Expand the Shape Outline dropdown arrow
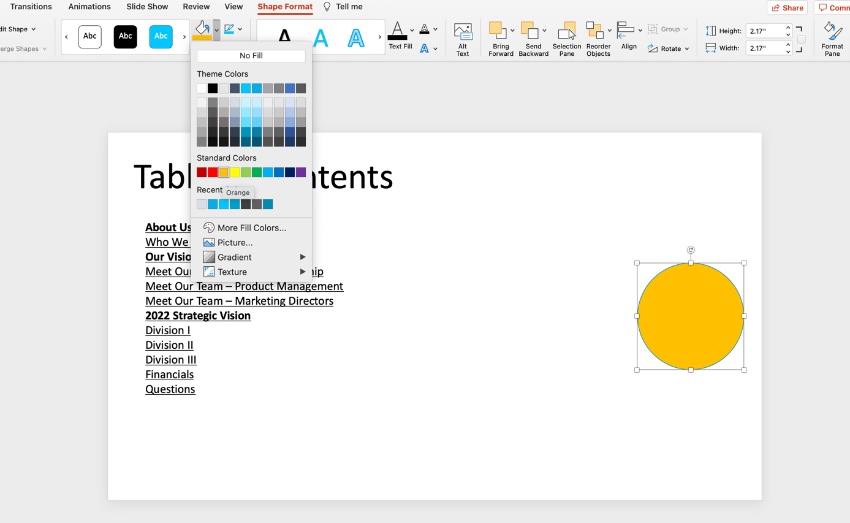Viewport: 850px width, 523px height. click(x=240, y=29)
